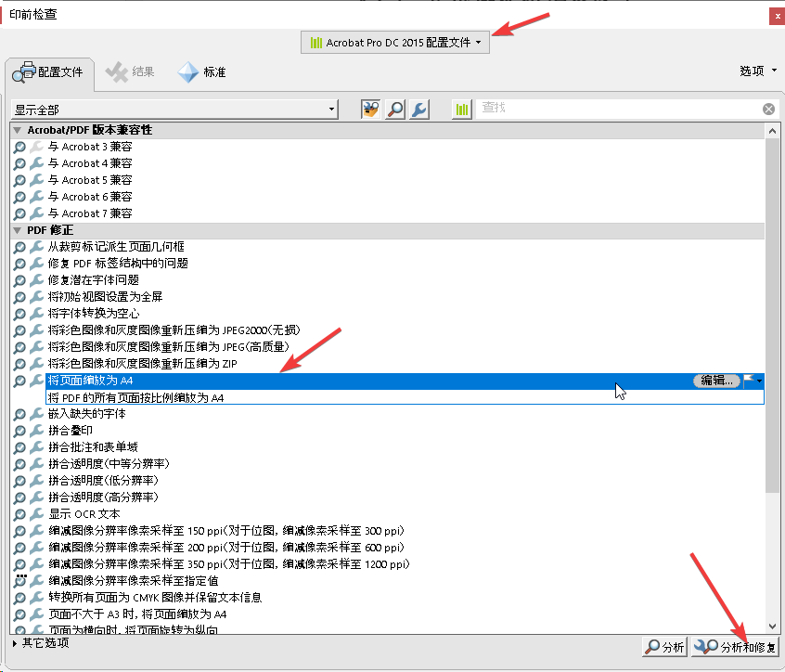Open the 选项 menu

[x=755, y=71]
